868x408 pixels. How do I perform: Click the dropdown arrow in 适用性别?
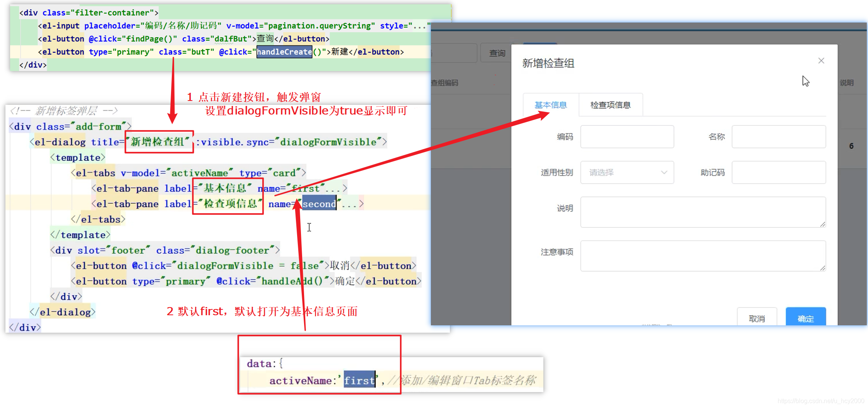(x=664, y=172)
